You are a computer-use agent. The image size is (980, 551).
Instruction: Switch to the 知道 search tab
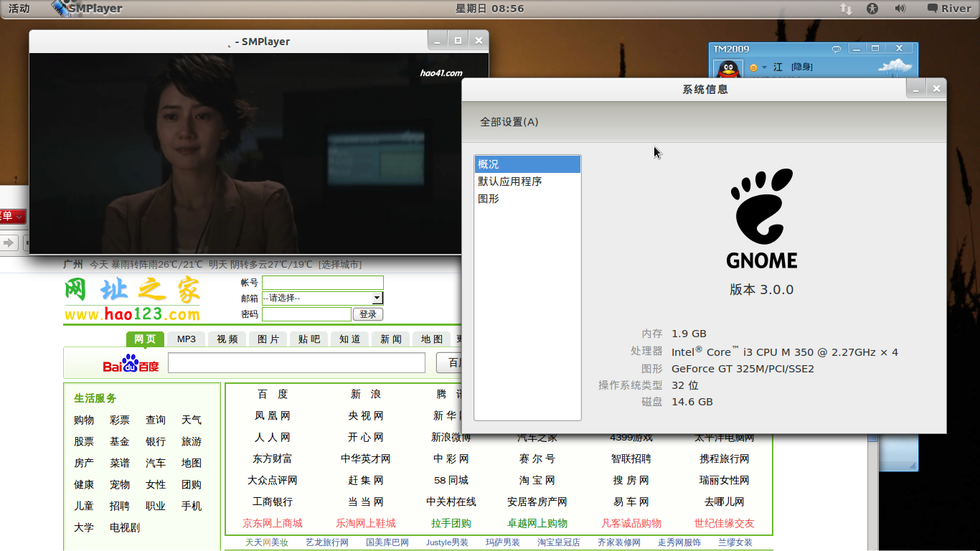[x=350, y=339]
